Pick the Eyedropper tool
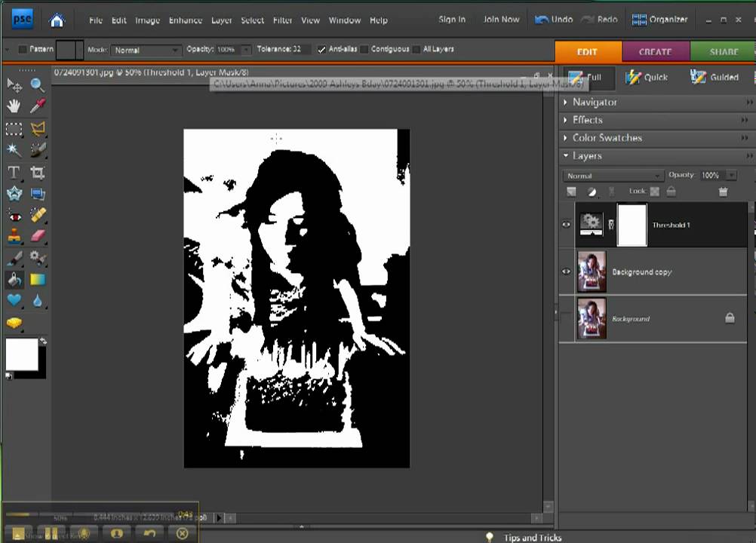The image size is (756, 543). (x=37, y=106)
